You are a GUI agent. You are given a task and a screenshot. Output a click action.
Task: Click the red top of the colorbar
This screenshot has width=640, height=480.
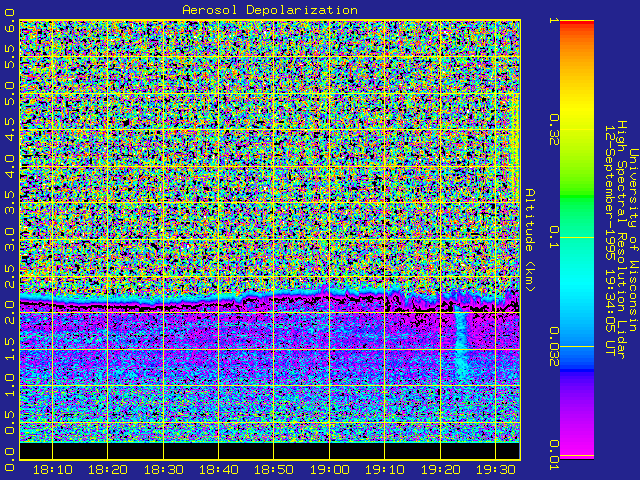click(x=577, y=25)
